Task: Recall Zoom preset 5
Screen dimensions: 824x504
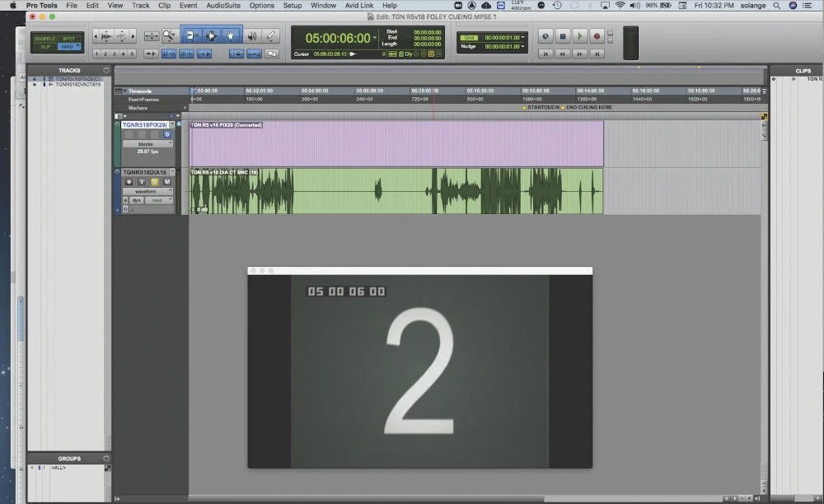Action: [x=132, y=54]
